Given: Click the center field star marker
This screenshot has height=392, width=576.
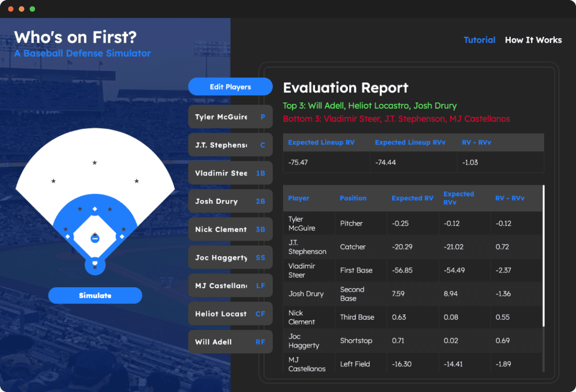Looking at the screenshot, I should [95, 163].
